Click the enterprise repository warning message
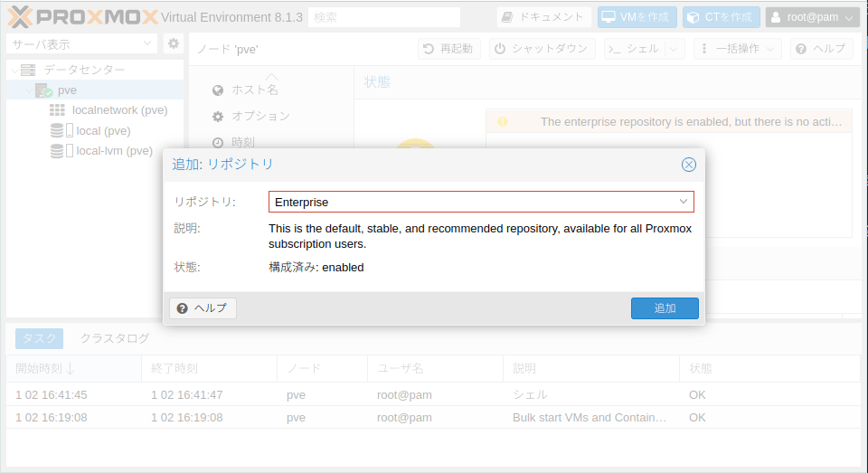This screenshot has height=473, width=868. pyautogui.click(x=691, y=122)
